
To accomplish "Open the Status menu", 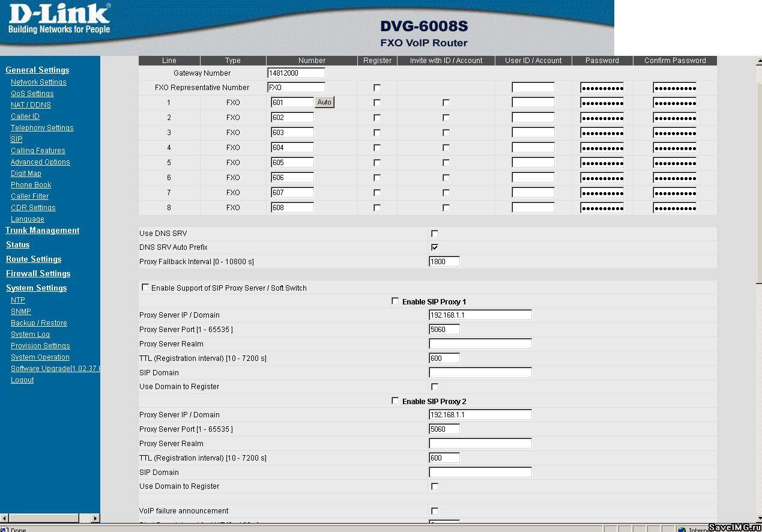I will tap(17, 245).
